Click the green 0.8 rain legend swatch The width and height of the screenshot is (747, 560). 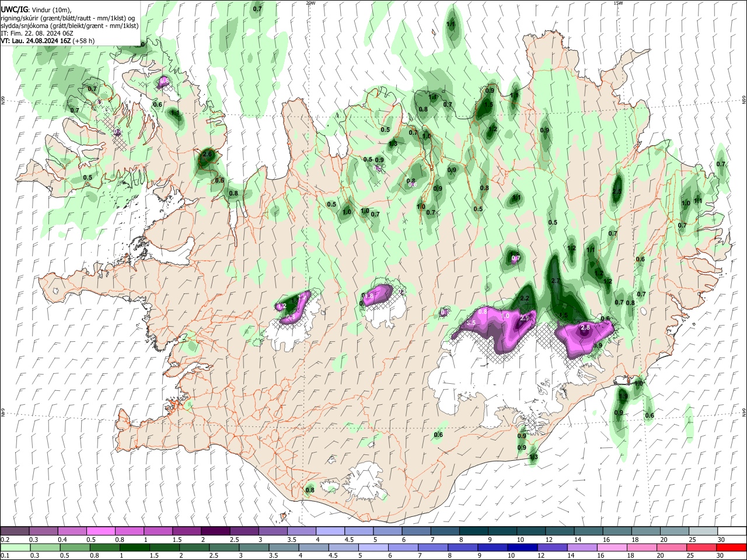tap(104, 547)
